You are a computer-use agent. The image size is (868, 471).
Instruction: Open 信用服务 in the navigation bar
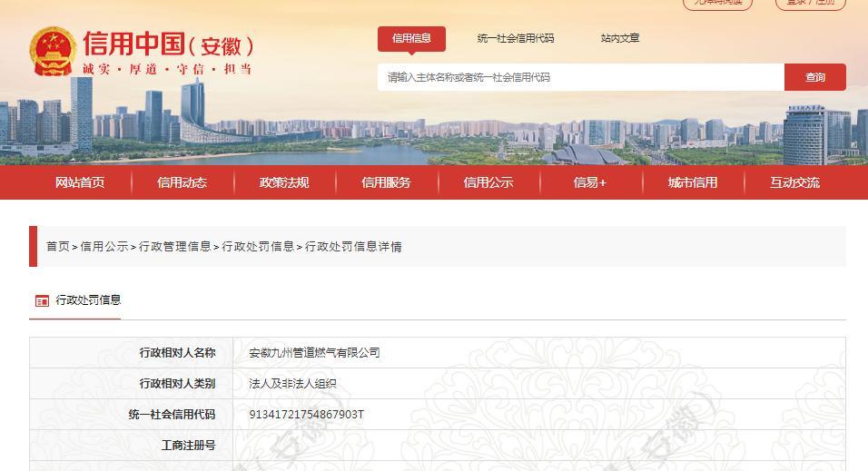(x=387, y=182)
